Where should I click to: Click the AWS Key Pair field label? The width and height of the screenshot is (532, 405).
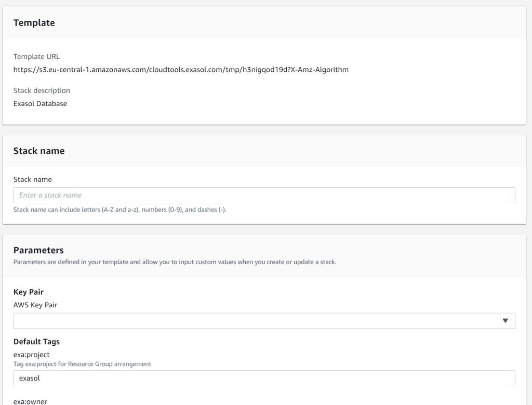coord(35,305)
